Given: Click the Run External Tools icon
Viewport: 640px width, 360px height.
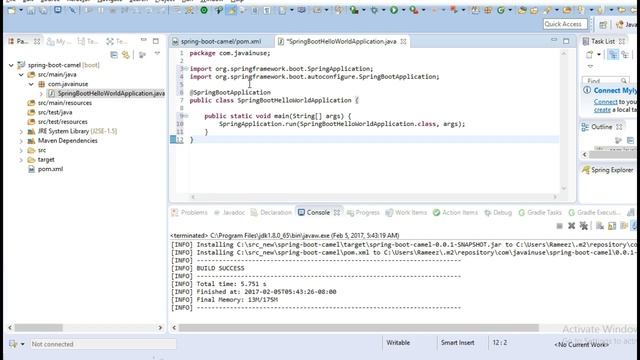Looking at the screenshot, I should point(414,10).
